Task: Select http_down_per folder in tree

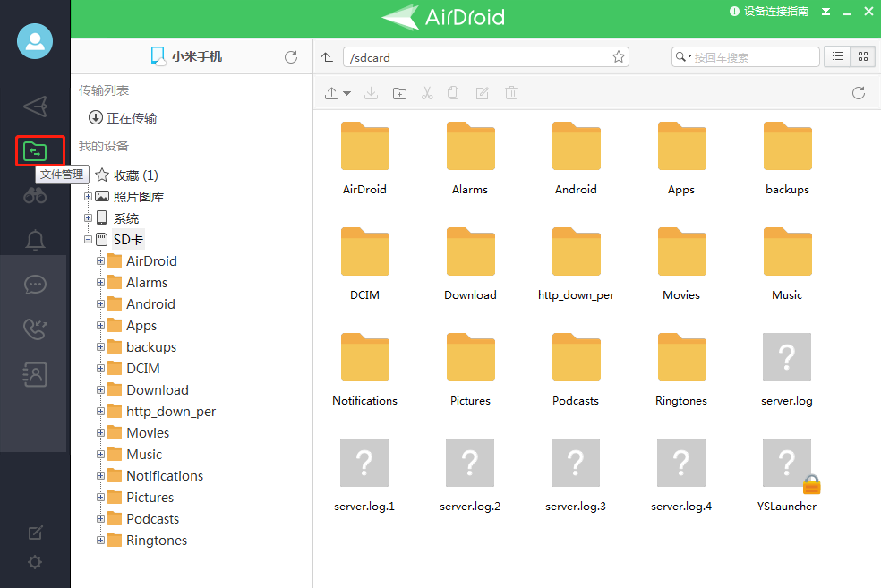Action: pyautogui.click(x=171, y=412)
